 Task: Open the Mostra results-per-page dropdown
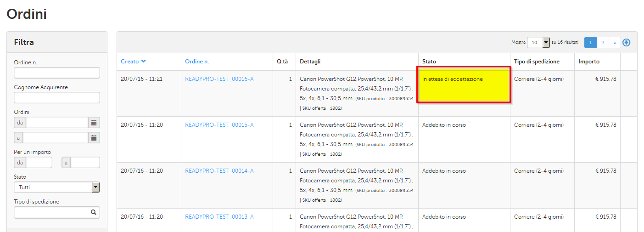(x=538, y=42)
